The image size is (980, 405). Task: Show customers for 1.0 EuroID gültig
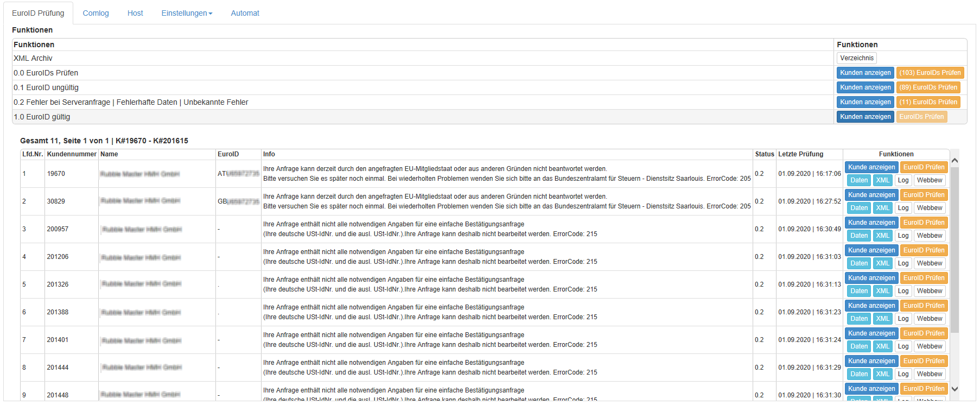point(865,117)
